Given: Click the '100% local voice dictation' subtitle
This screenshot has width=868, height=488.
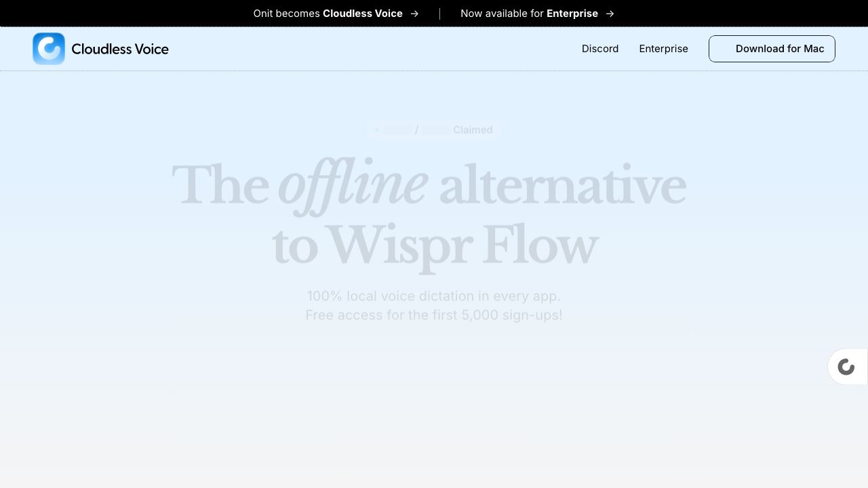Looking at the screenshot, I should coord(434,296).
